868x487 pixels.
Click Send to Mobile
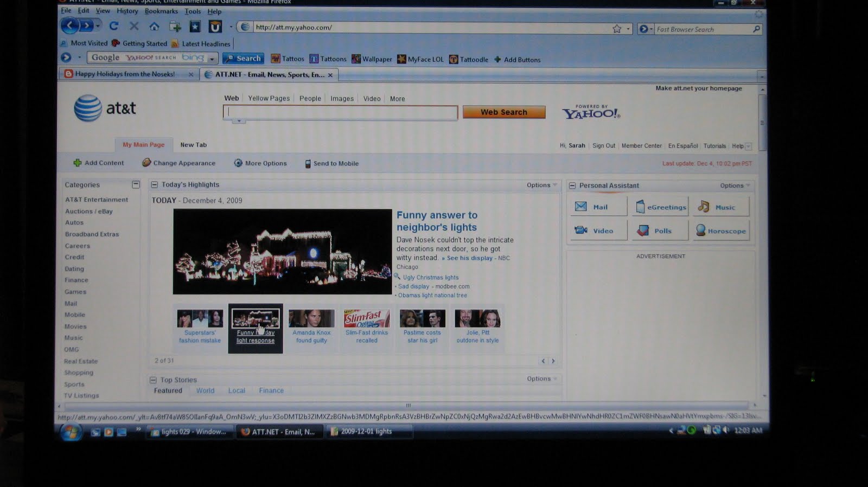(331, 163)
